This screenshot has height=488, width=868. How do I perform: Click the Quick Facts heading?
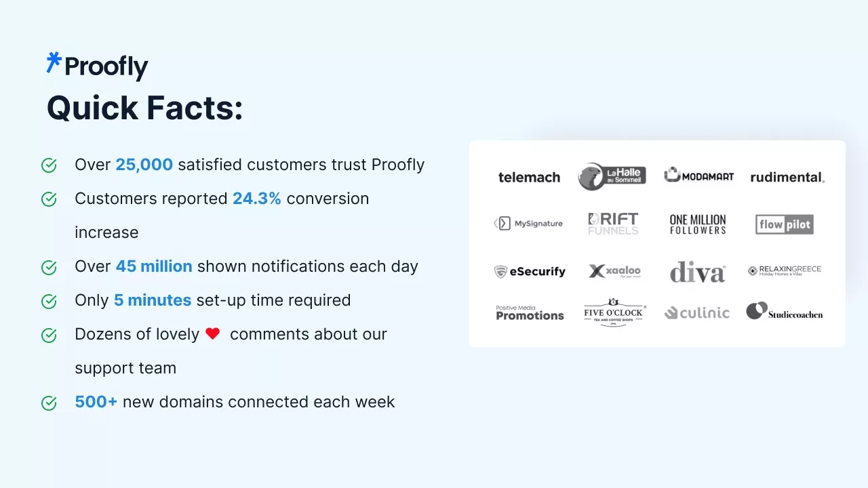pyautogui.click(x=144, y=108)
